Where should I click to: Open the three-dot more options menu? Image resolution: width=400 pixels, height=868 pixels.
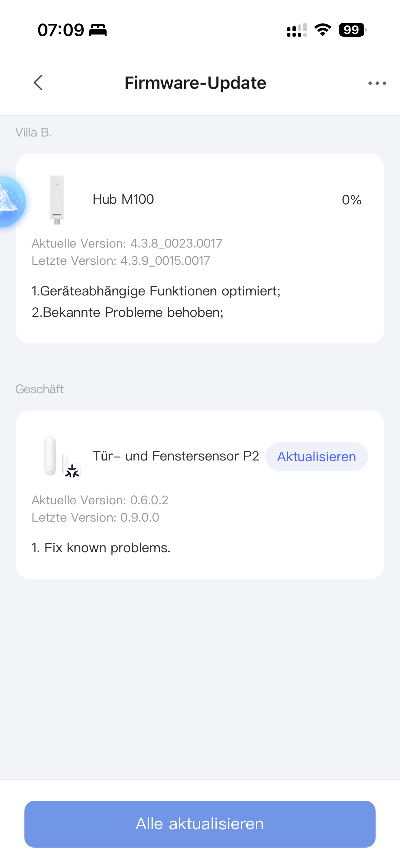click(377, 83)
